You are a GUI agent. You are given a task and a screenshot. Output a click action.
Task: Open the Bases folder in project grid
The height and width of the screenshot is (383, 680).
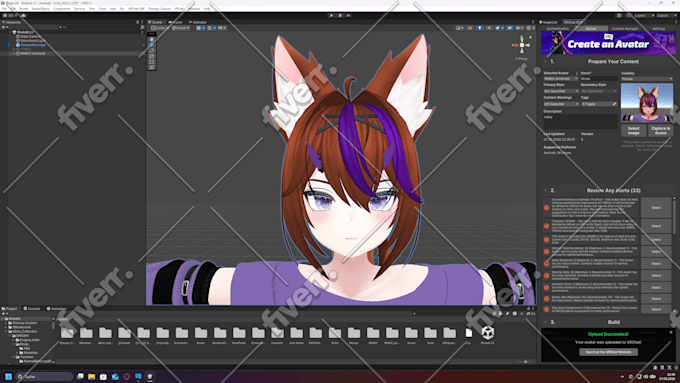[x=201, y=333]
